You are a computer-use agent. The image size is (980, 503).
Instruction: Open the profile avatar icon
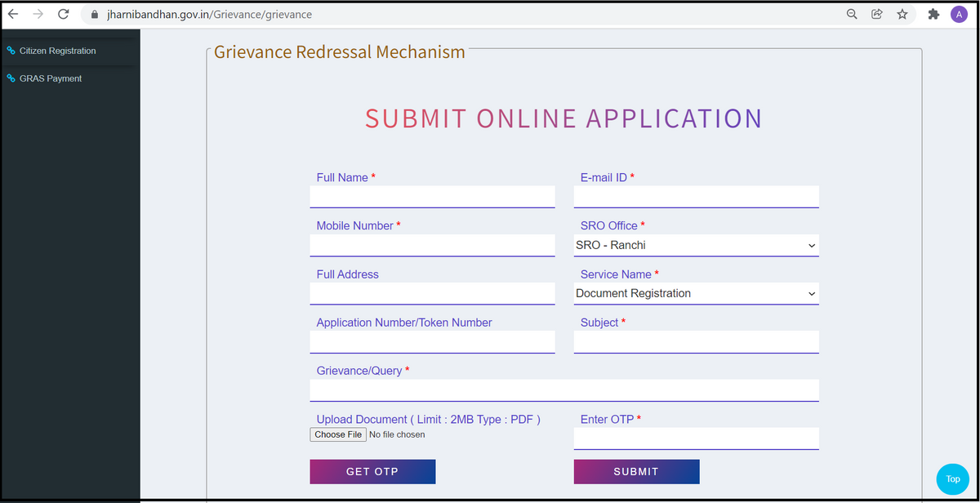tap(959, 14)
